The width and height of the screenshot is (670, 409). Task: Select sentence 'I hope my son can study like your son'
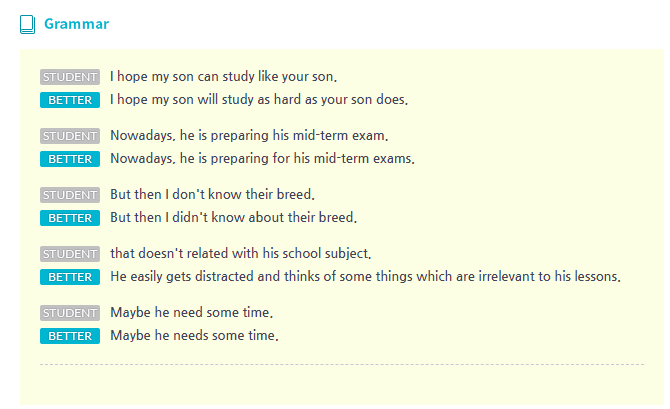coord(223,77)
